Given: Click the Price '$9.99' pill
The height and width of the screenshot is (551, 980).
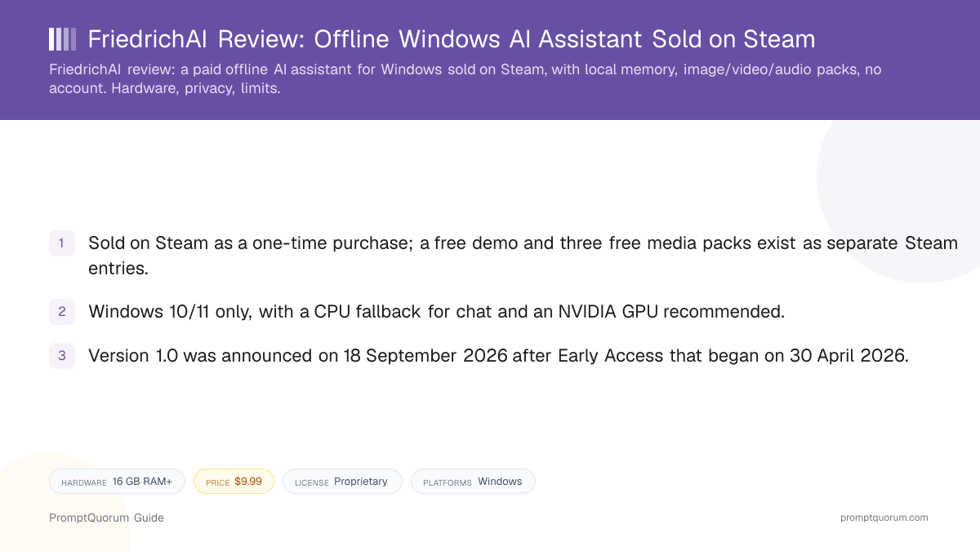Looking at the screenshot, I should (234, 482).
